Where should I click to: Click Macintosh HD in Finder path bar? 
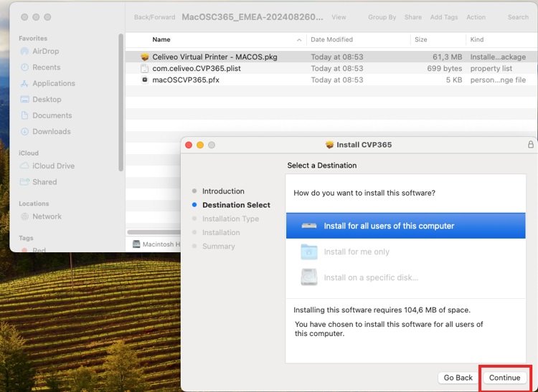156,244
